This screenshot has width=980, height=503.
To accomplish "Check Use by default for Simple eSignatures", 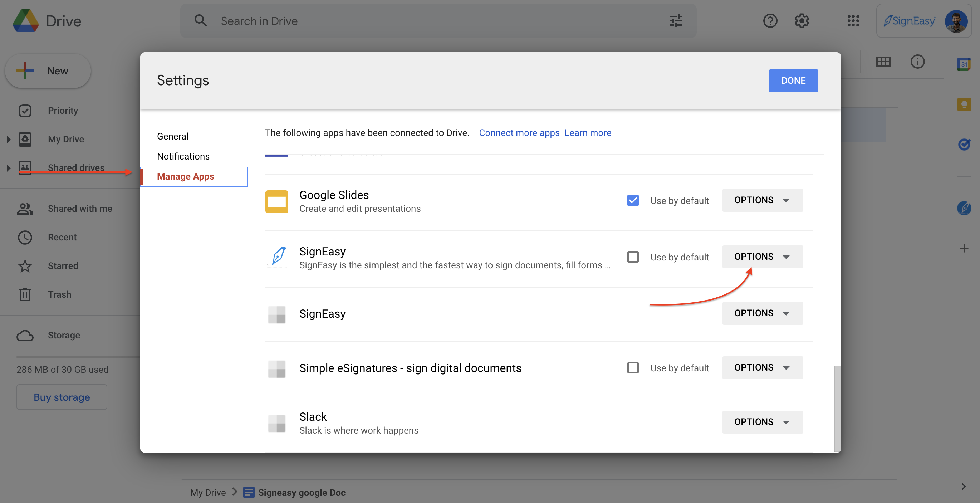I will [633, 368].
